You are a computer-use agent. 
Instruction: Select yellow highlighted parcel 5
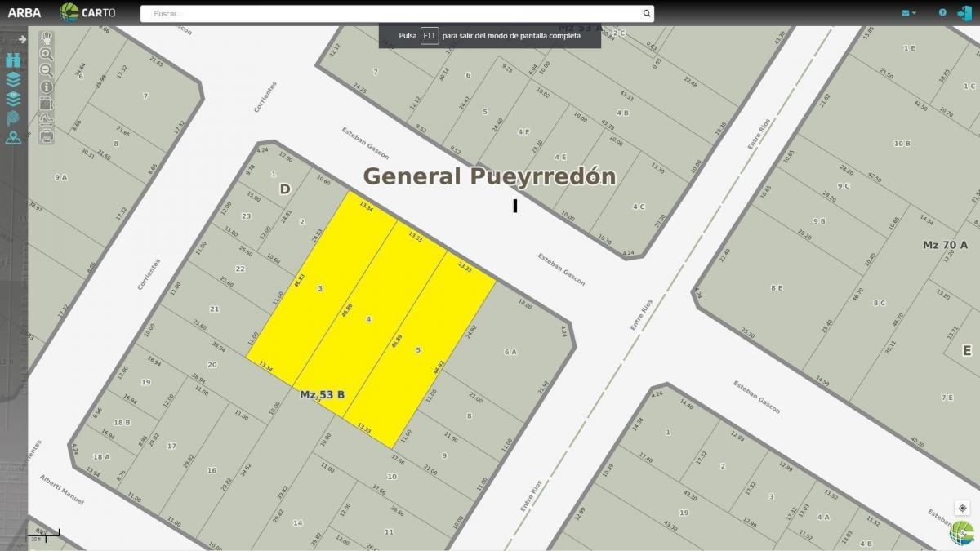click(418, 350)
